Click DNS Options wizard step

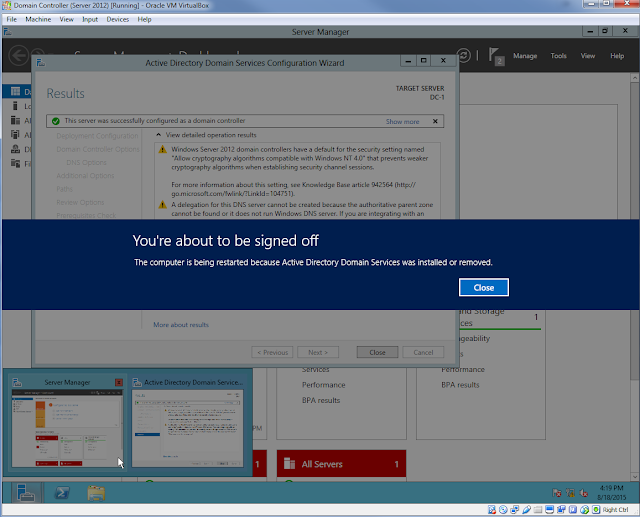click(86, 162)
